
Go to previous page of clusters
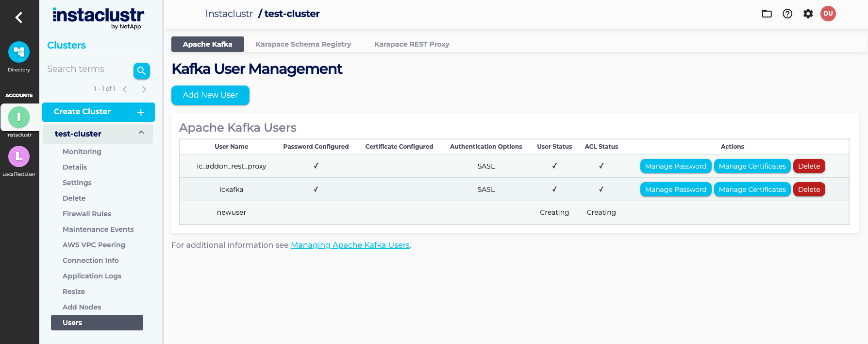click(x=125, y=89)
